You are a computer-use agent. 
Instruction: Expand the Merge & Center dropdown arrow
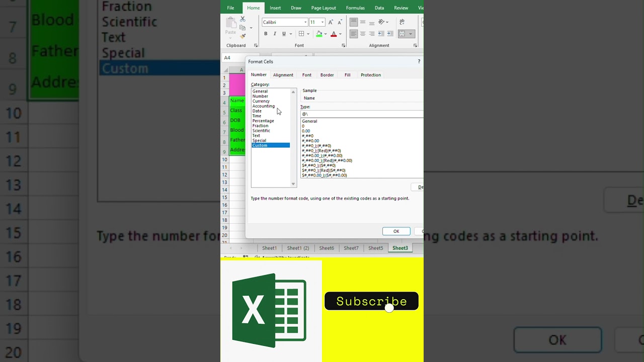411,34
